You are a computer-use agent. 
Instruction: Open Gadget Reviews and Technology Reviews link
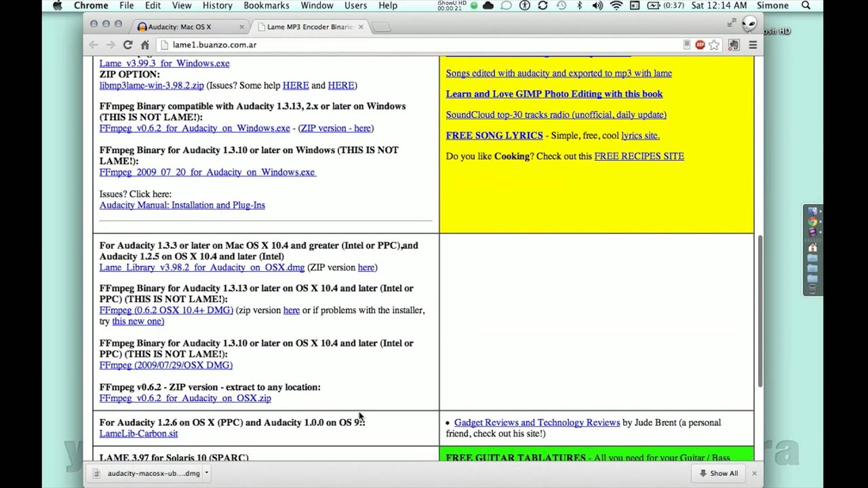coord(536,422)
